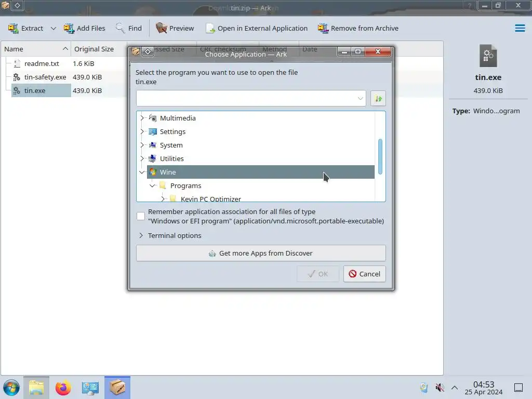Viewport: 532px width, 399px height.
Task: Expand the System category
Action: pyautogui.click(x=142, y=145)
